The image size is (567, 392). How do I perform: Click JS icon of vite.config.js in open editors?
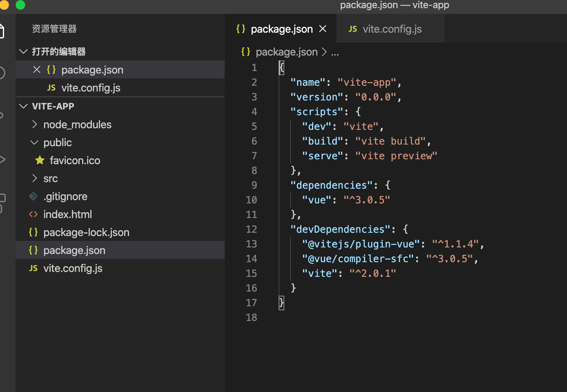tap(51, 88)
